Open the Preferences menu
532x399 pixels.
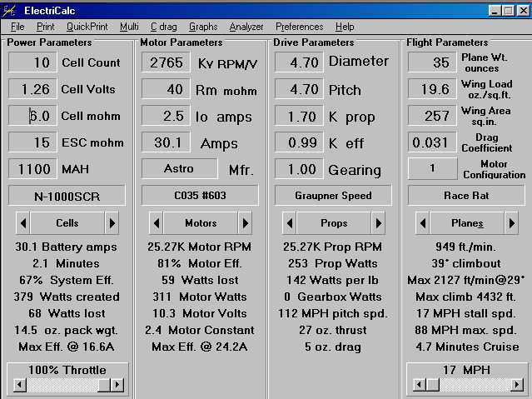pos(299,27)
